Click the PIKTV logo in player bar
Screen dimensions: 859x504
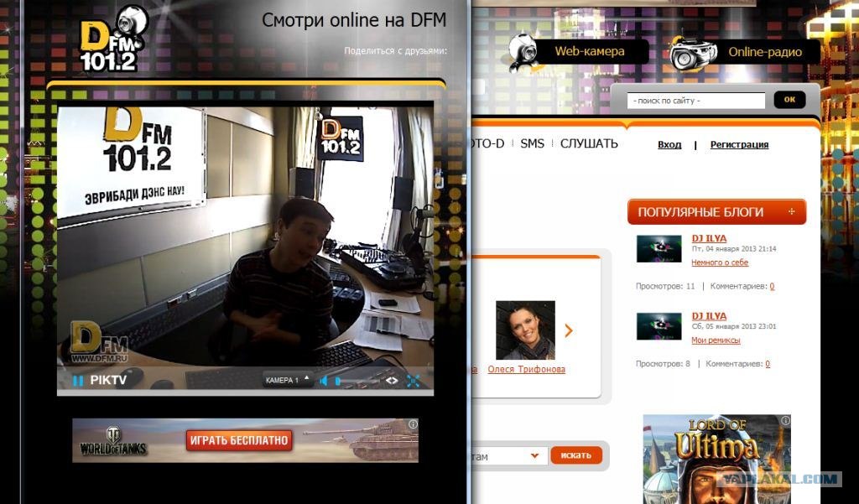pos(108,380)
